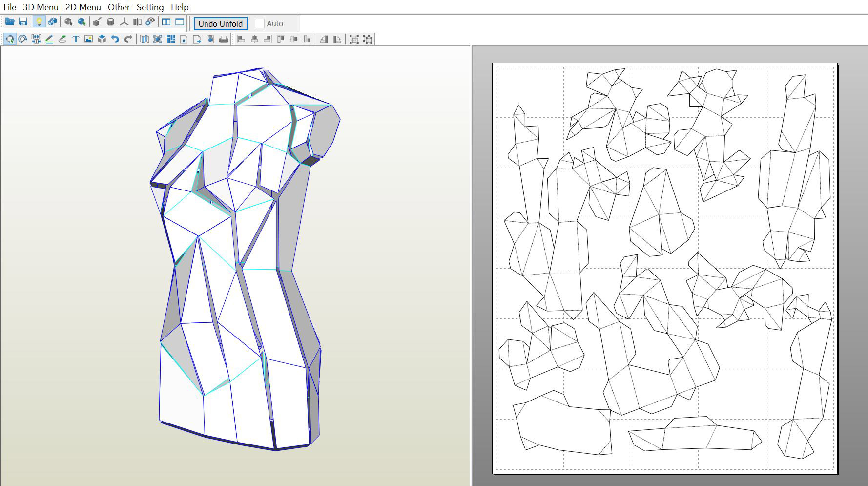Toggle edge numbers on parts
Screen dimensions: 868x486
183,39
